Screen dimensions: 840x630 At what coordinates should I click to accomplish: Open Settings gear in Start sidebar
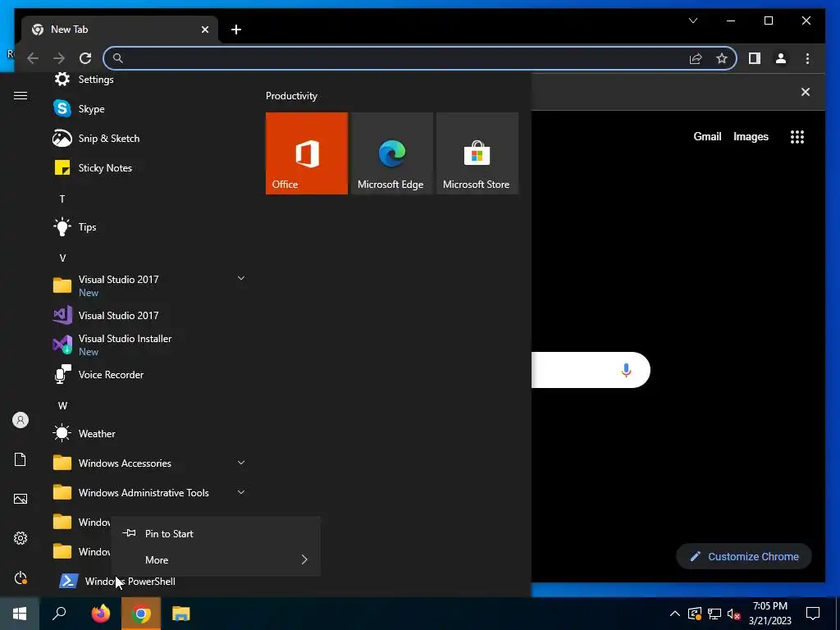tap(21, 538)
